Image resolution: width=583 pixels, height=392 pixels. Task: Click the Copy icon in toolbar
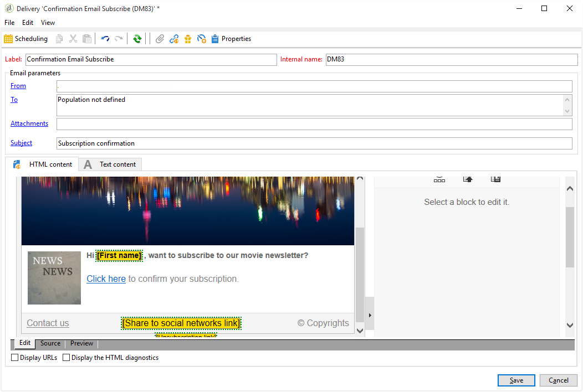click(x=59, y=39)
